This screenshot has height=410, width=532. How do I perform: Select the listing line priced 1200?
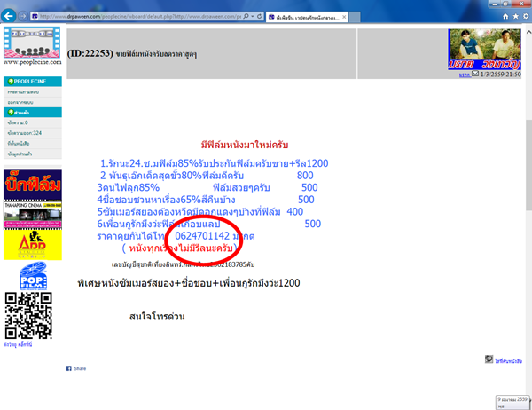tap(214, 163)
